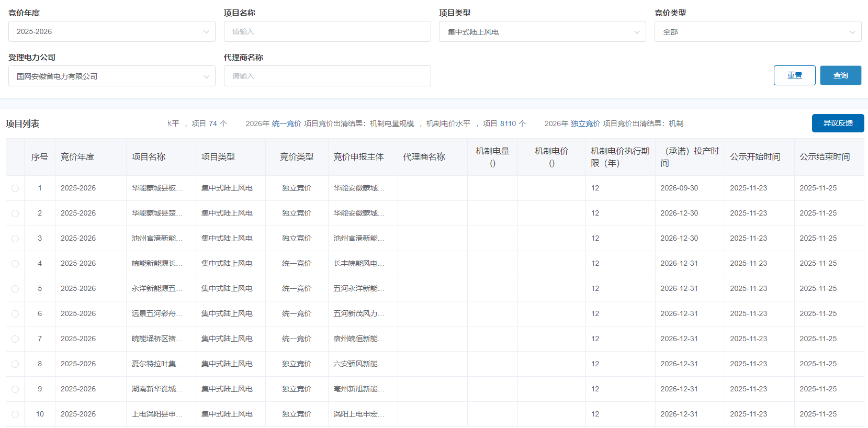The image size is (868, 428).
Task: Click the 机制电价执行期限 column header
Action: point(619,157)
